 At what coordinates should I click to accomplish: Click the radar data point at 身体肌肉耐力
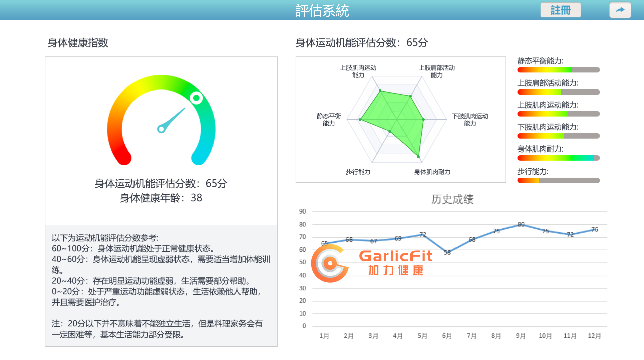click(x=418, y=157)
